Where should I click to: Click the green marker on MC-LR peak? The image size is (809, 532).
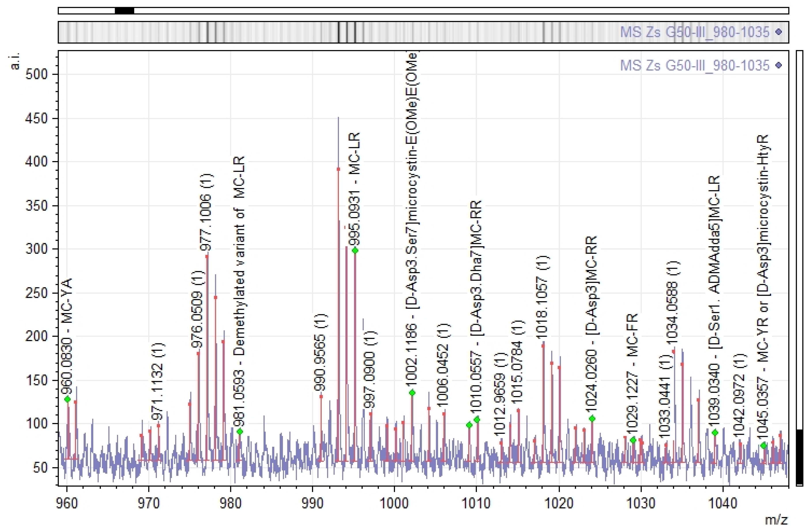[x=355, y=250]
